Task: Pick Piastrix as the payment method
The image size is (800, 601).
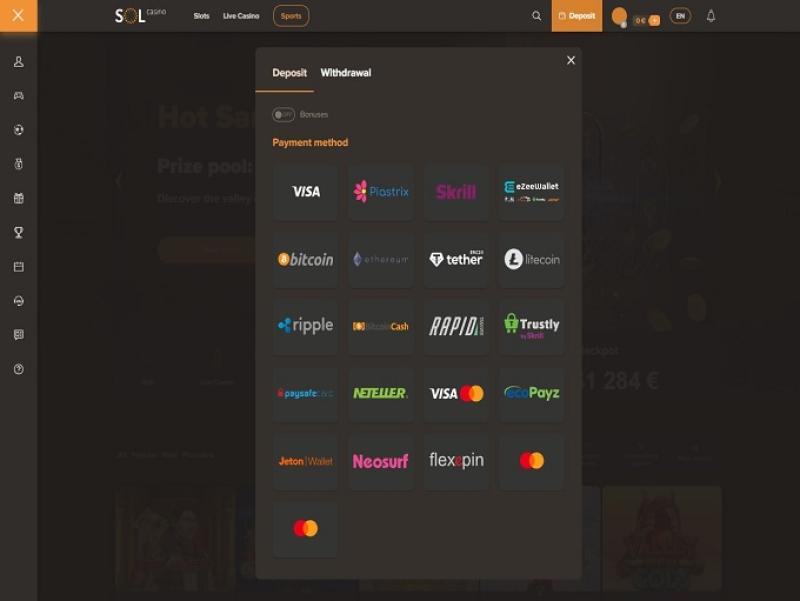Action: pyautogui.click(x=381, y=192)
